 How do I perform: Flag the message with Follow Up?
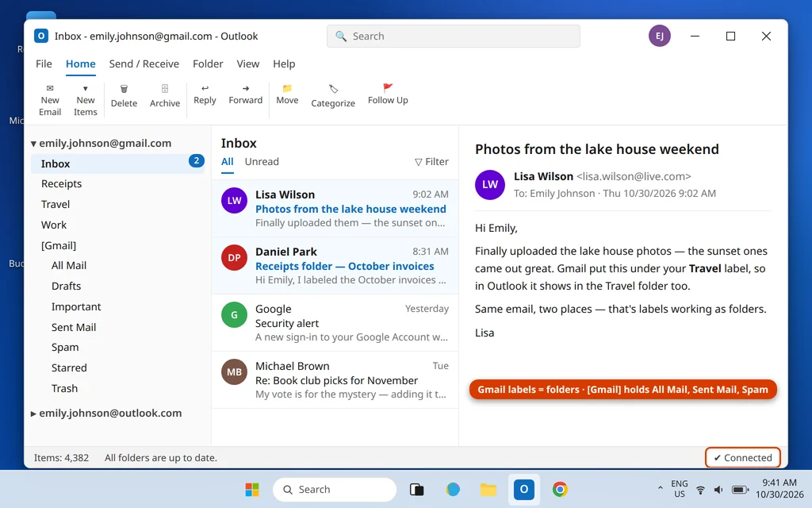(388, 95)
